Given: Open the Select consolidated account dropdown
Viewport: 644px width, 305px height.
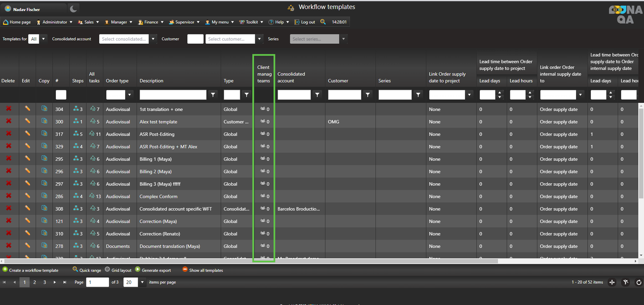Looking at the screenshot, I should click(153, 39).
